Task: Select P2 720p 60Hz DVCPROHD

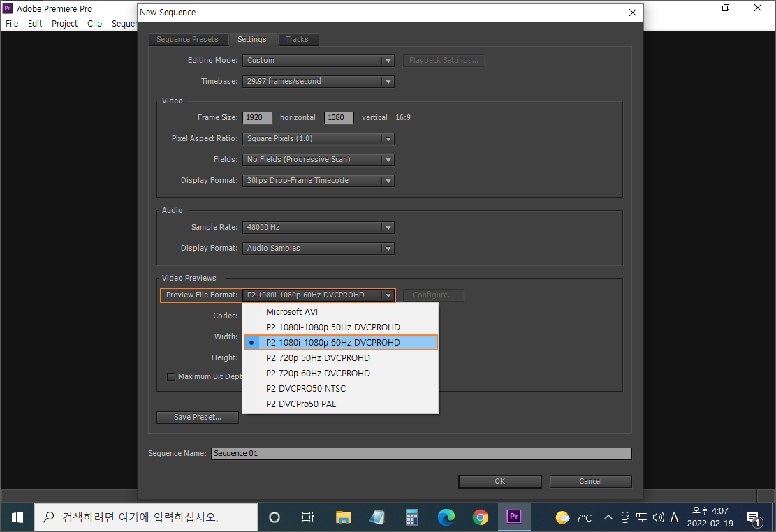Action: pyautogui.click(x=340, y=373)
